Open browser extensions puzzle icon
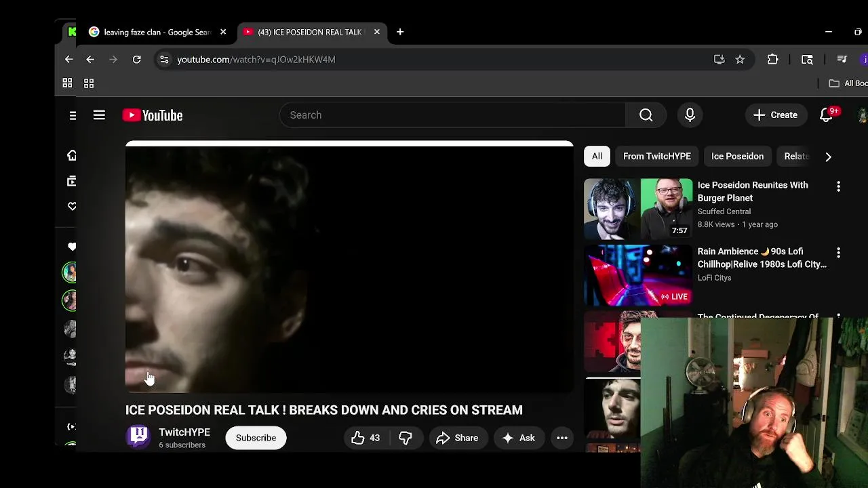The image size is (868, 488). pos(772,60)
